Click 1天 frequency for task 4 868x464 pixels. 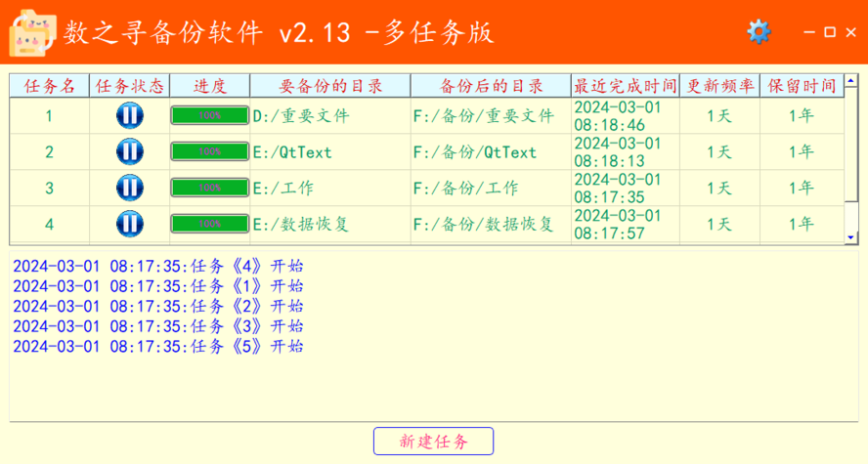pyautogui.click(x=719, y=224)
